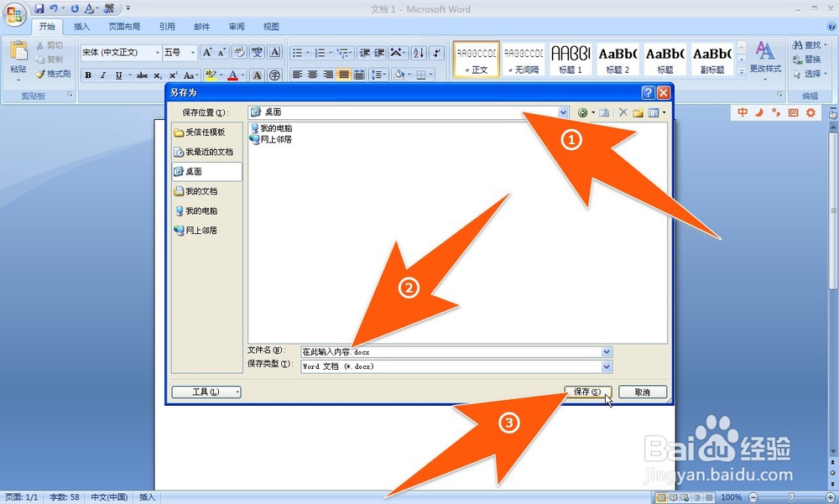Click the 取消 Cancel button
The height and width of the screenshot is (504, 839).
coord(643,392)
